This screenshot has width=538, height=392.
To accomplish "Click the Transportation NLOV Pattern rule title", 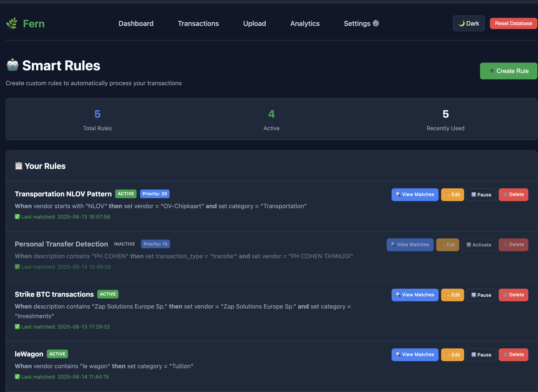I will (63, 194).
